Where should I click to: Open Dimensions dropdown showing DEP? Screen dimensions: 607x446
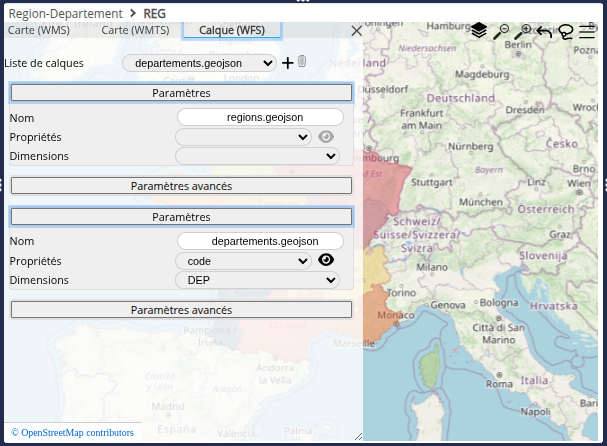[x=257, y=280]
